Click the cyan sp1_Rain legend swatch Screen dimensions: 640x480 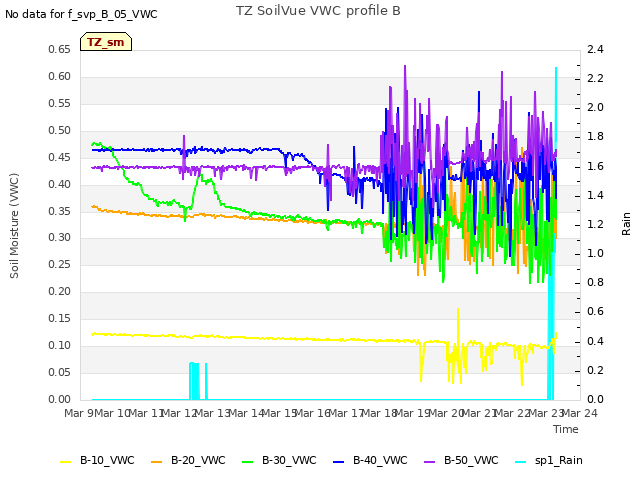(x=521, y=461)
